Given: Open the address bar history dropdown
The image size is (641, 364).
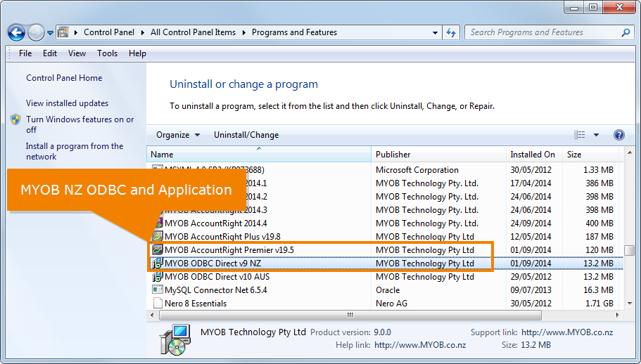Looking at the screenshot, I should (435, 32).
